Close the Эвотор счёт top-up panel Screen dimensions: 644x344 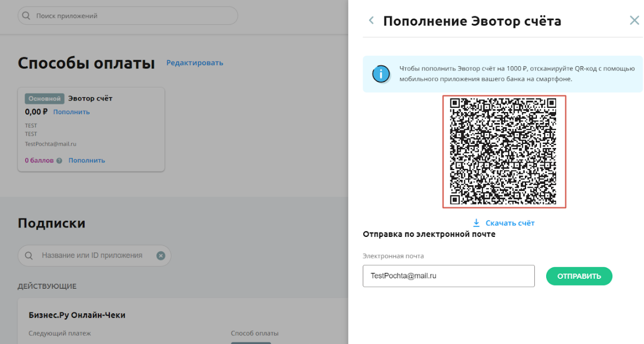coord(634,20)
